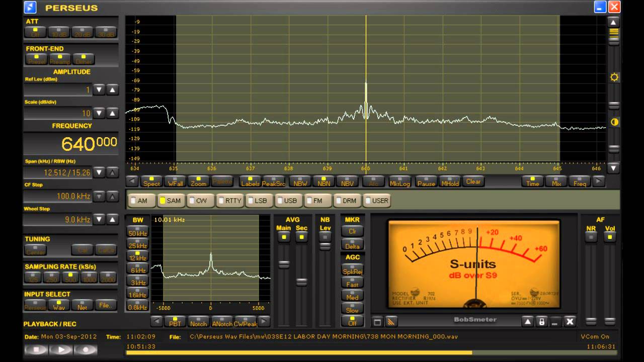
Task: Decrease Ref Lev with down arrow
Action: (100, 90)
